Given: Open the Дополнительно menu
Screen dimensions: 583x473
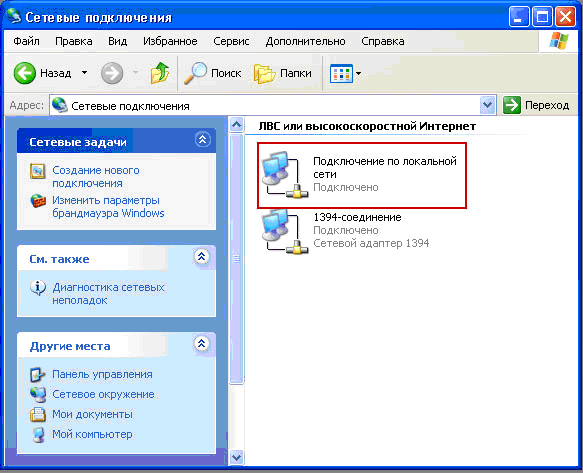Looking at the screenshot, I should 305,41.
